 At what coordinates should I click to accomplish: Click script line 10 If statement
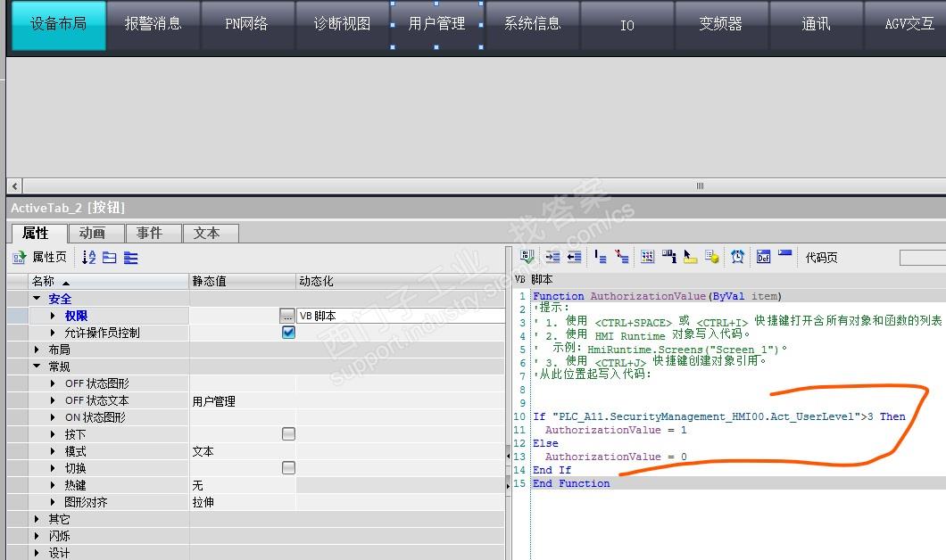point(719,416)
